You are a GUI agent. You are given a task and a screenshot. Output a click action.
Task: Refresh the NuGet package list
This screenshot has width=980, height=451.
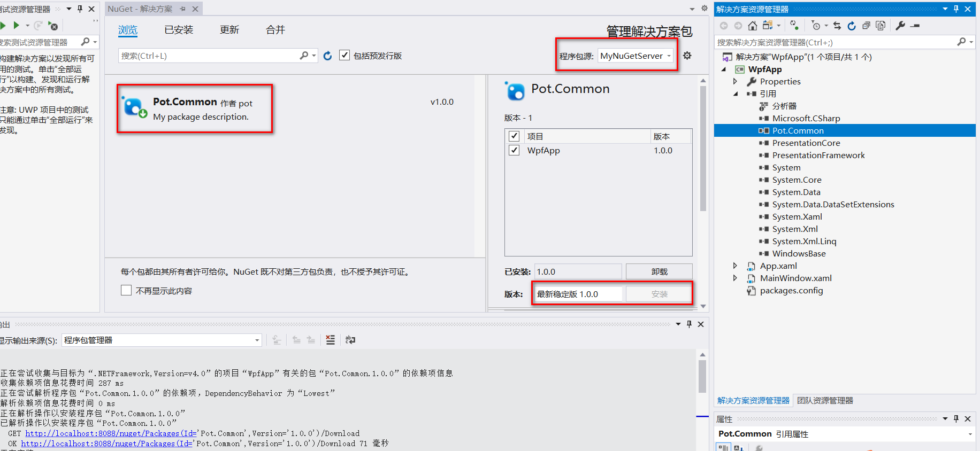coord(327,56)
